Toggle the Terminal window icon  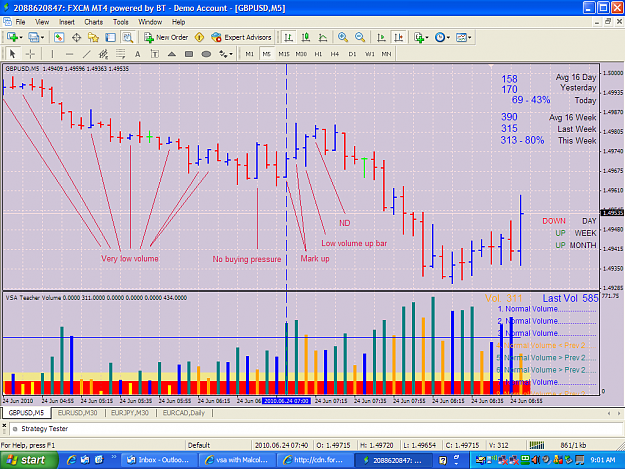coord(110,37)
